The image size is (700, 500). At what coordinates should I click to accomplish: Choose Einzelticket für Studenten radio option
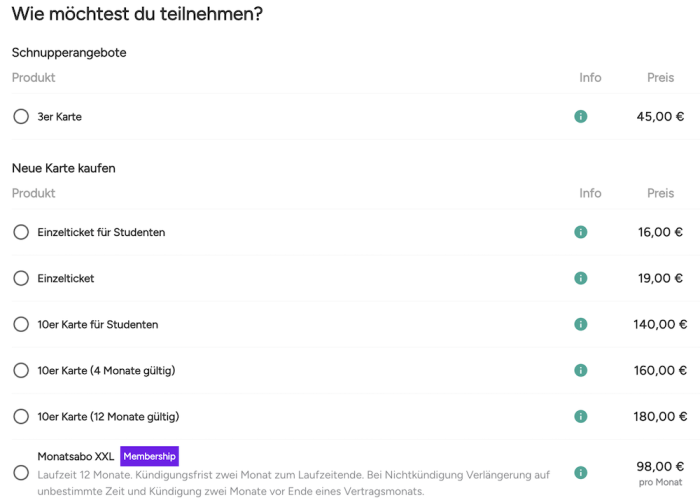[21, 232]
